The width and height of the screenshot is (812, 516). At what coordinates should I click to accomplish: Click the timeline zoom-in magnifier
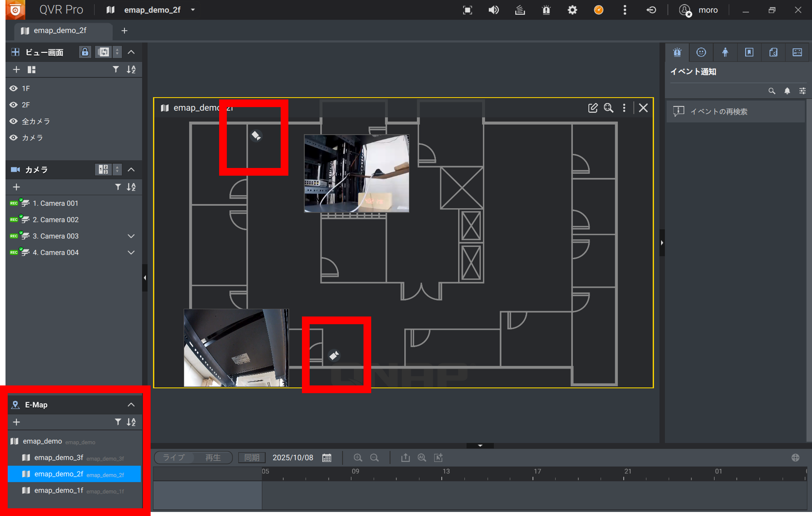[358, 458]
